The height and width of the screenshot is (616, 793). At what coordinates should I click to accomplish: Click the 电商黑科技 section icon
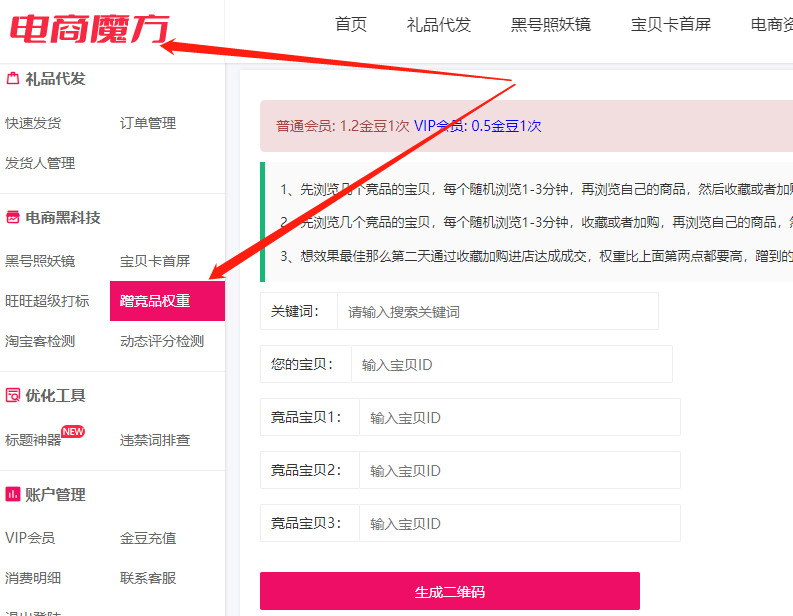tap(13, 217)
